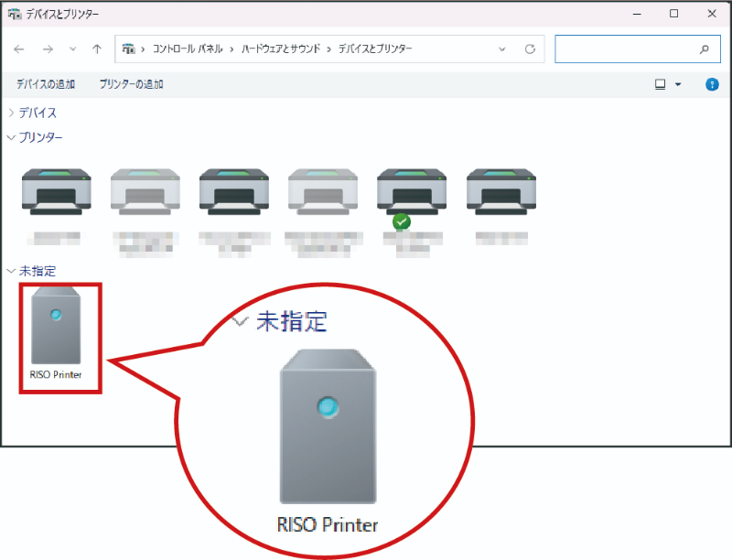Screen dimensions: 732x560
Task: Refresh the デバイスとプリンター view
Action: pos(529,49)
